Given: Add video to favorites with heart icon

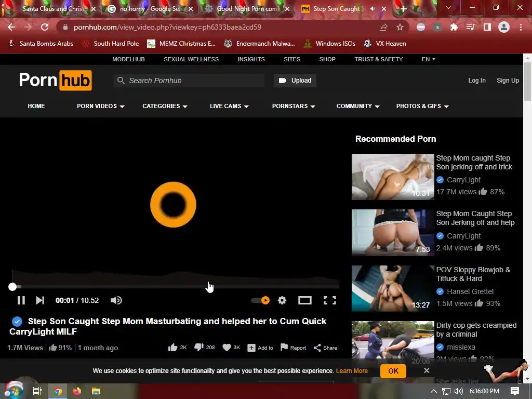Looking at the screenshot, I should click(227, 348).
